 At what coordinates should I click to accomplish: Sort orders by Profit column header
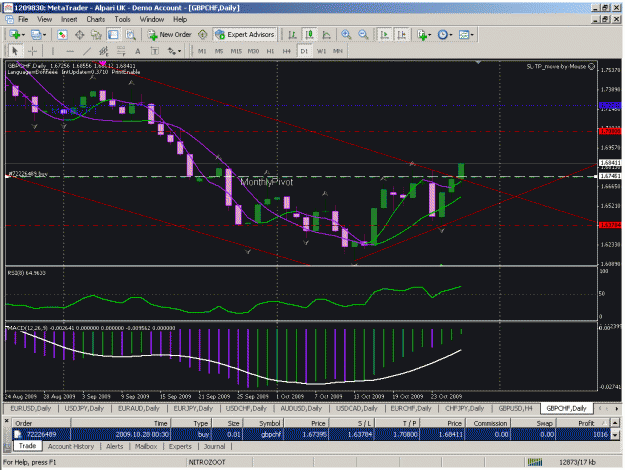582,423
